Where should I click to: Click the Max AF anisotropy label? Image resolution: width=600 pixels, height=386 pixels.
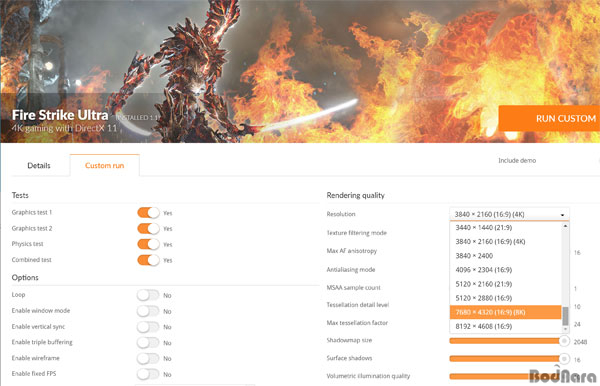[352, 251]
